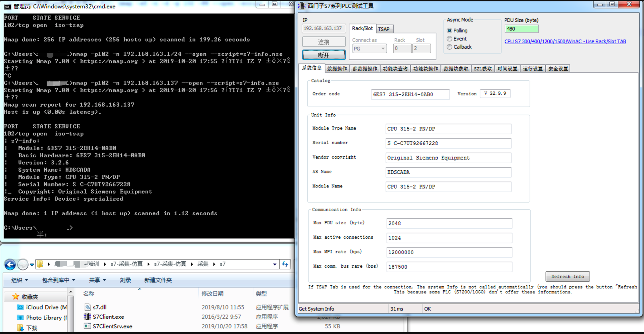Click the Rack number field
The image size is (644, 334).
pyautogui.click(x=402, y=49)
